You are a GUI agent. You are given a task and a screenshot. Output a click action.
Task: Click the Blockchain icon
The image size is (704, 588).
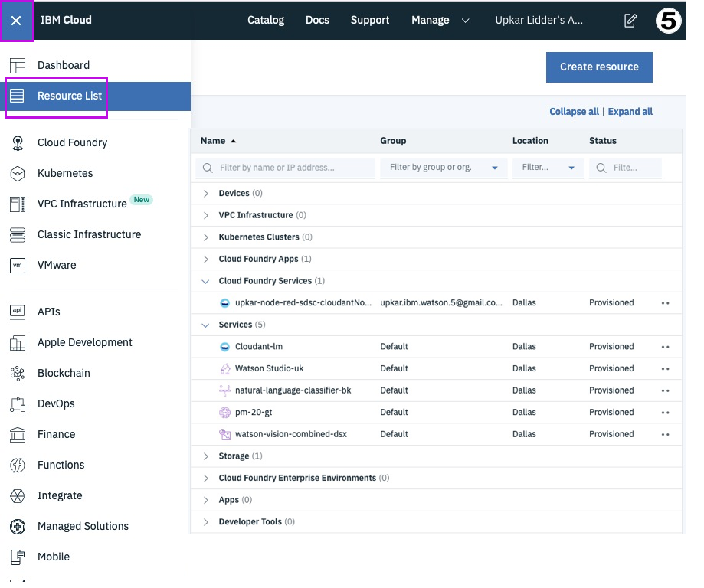[x=18, y=373]
